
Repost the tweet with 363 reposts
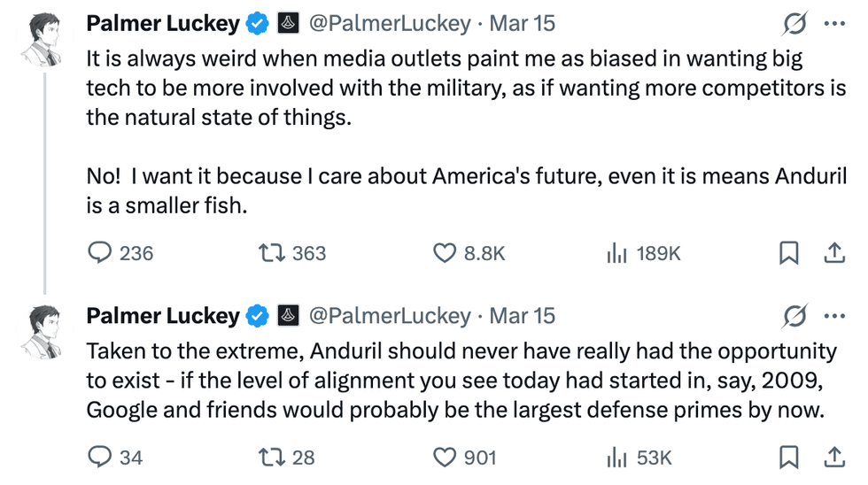tap(268, 253)
